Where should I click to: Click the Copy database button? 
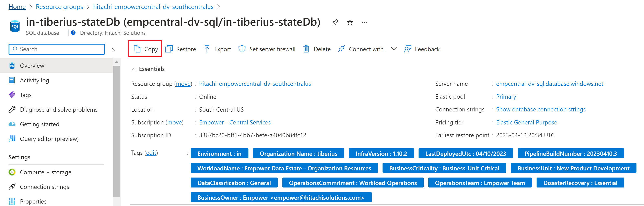pyautogui.click(x=145, y=49)
